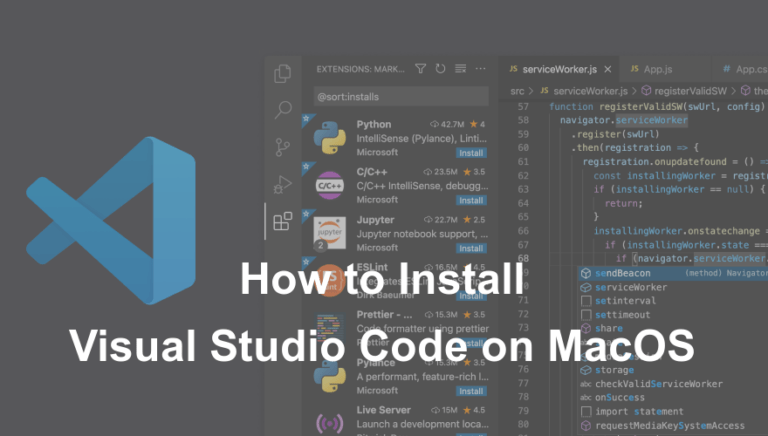The height and width of the screenshot is (436, 768).
Task: Click the src breadcrumb
Action: pos(517,91)
